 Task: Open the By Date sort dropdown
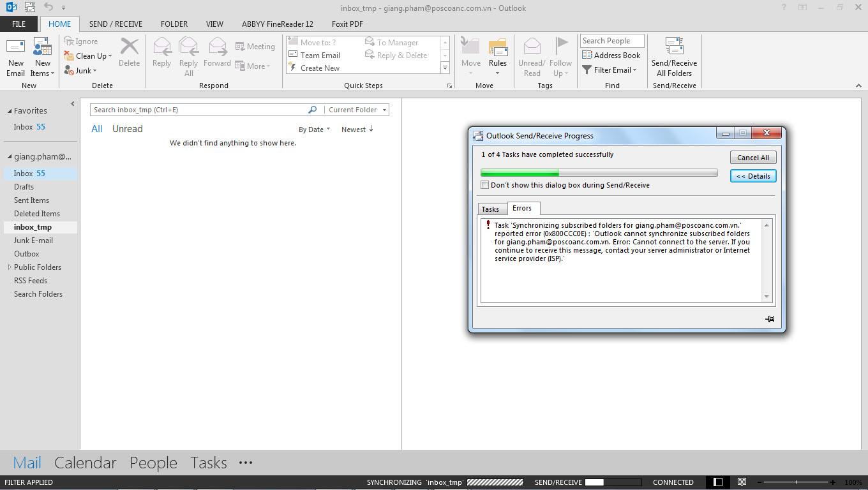[x=314, y=130]
